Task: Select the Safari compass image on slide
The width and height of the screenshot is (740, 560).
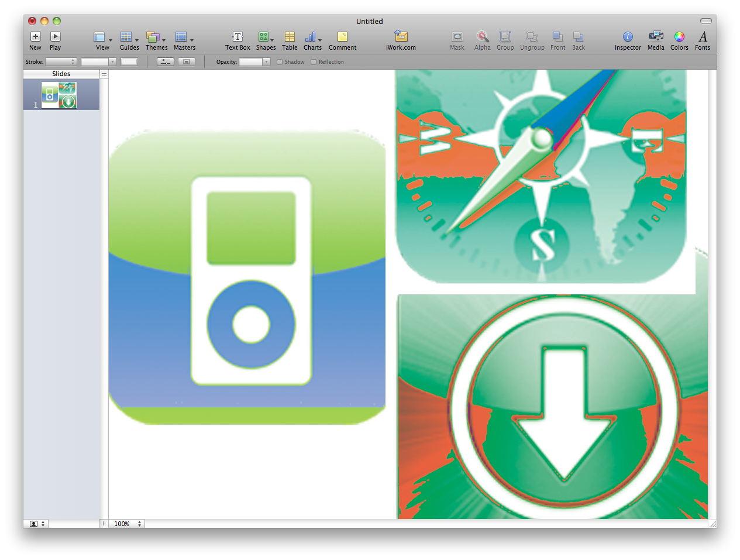Action: click(x=541, y=177)
